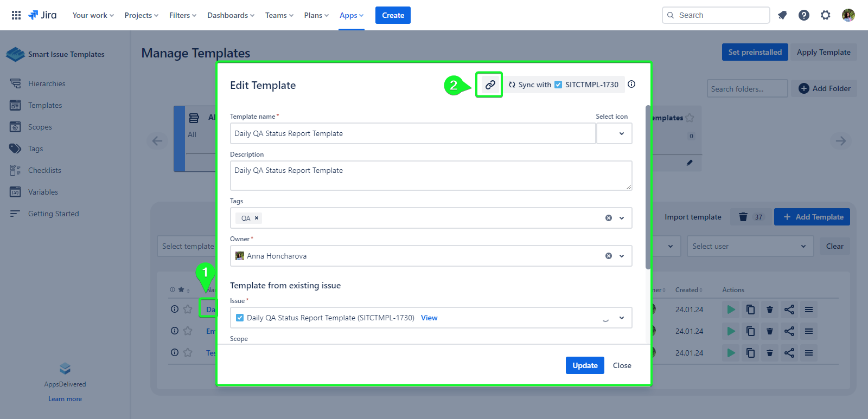Viewport: 868px width, 419px height.
Task: Open the Owner dropdown arrow
Action: pyautogui.click(x=622, y=256)
